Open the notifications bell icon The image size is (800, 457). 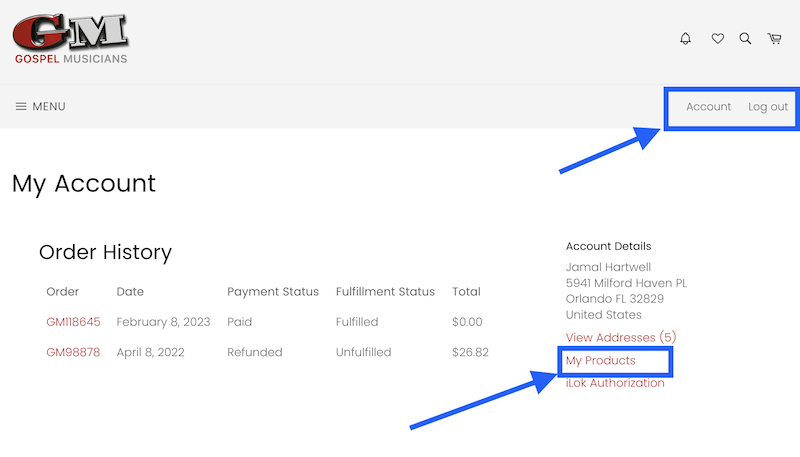coord(685,39)
